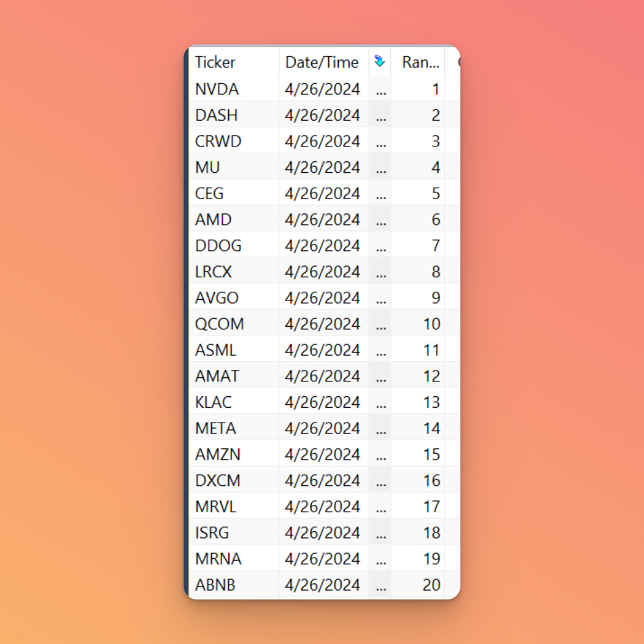The height and width of the screenshot is (644, 644).
Task: Click the date cell in the ABNB row
Action: click(x=323, y=585)
